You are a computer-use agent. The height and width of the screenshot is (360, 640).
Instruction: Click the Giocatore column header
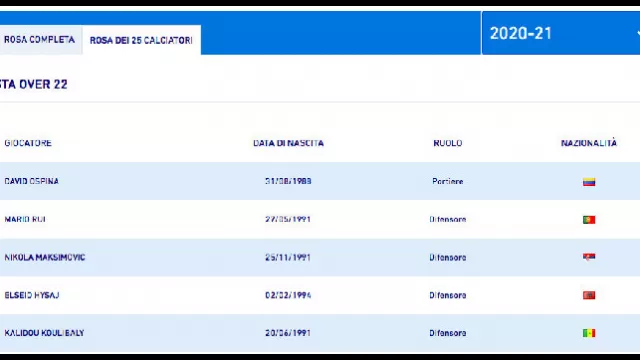coord(28,143)
